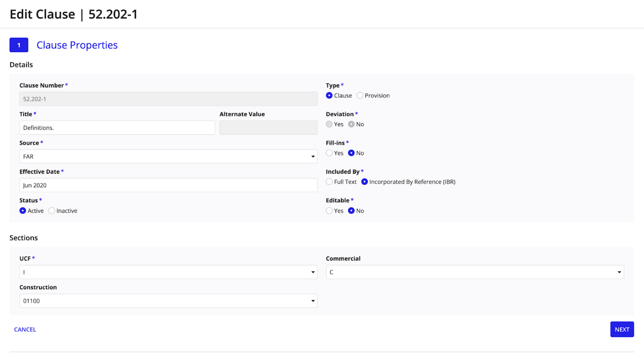Select Full Text under Included By

[329, 182]
